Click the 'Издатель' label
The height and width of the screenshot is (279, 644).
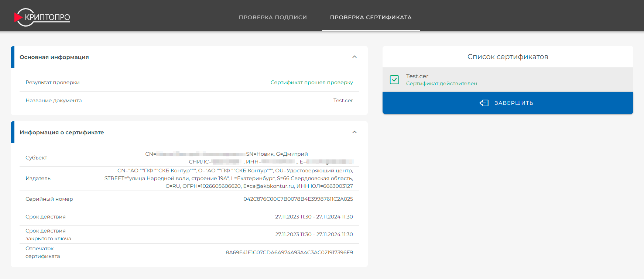(x=38, y=178)
